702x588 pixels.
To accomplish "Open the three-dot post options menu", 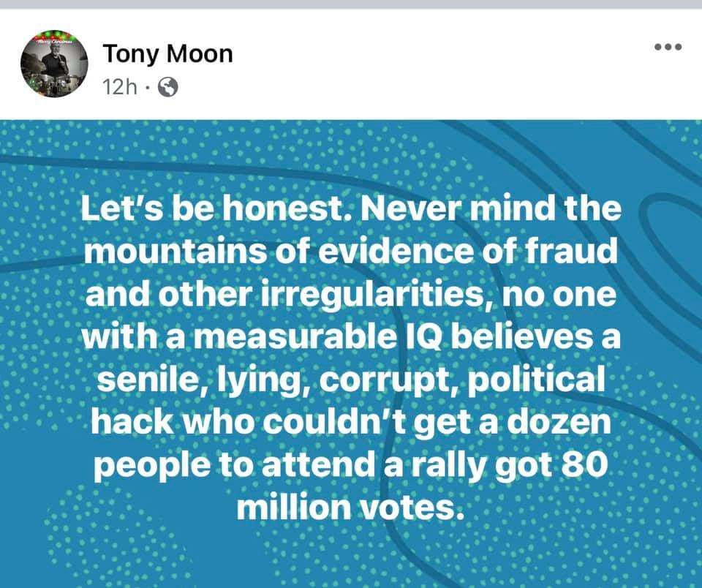I will [668, 48].
